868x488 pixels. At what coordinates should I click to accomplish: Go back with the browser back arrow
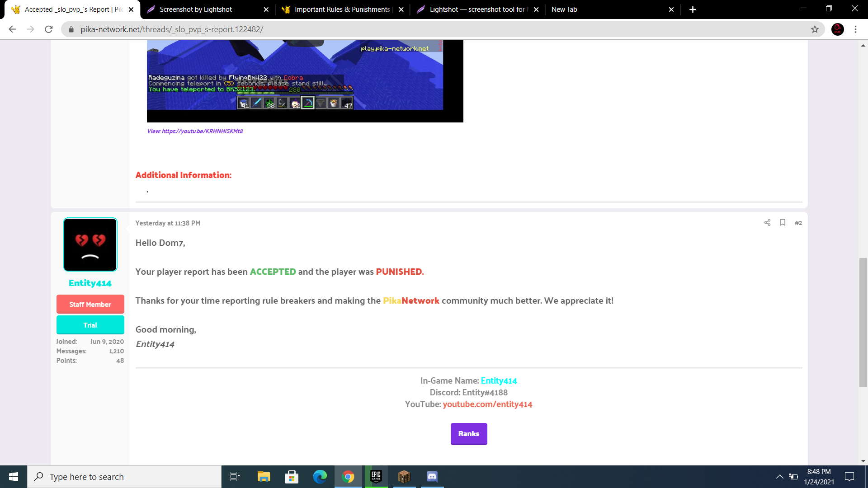12,29
